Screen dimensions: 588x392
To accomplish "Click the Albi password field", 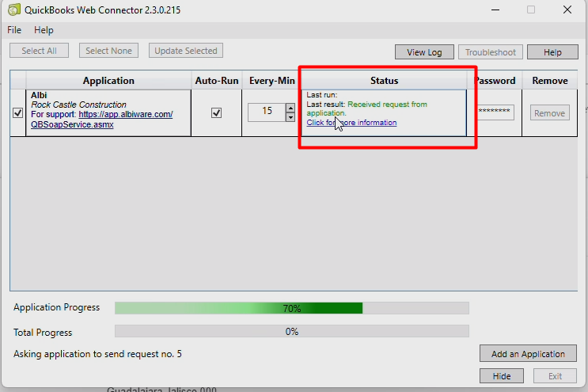I will (x=495, y=112).
